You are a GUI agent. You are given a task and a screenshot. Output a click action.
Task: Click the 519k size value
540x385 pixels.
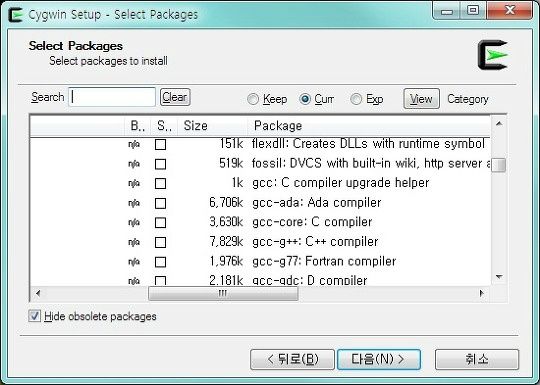[231, 163]
